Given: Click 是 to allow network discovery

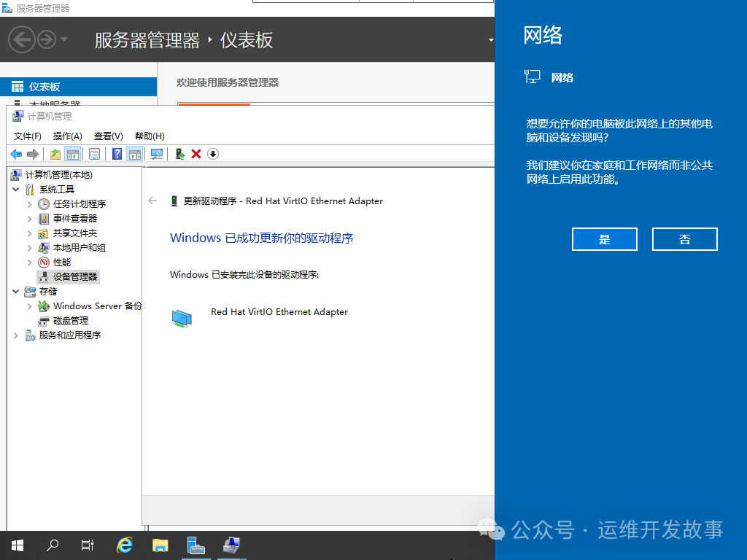Looking at the screenshot, I should click(x=604, y=238).
